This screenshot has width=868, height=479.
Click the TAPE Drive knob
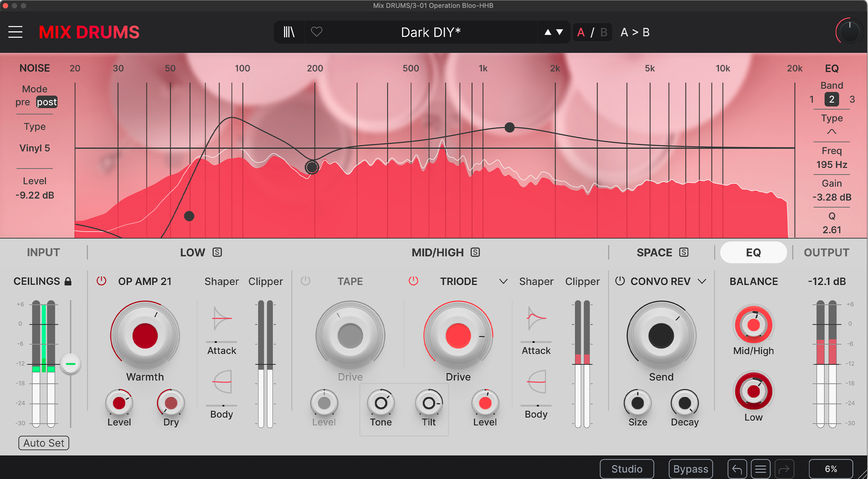350,335
